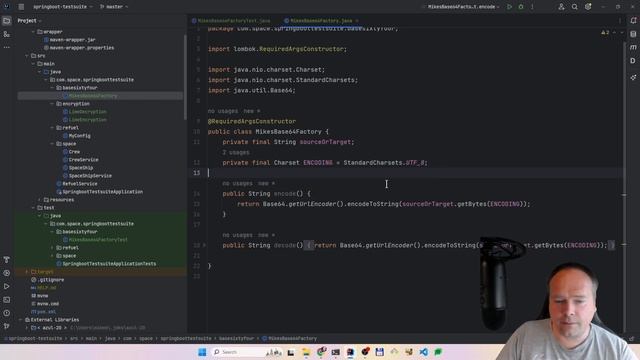
Task: Click the warnings indicator in editor
Action: click(605, 32)
